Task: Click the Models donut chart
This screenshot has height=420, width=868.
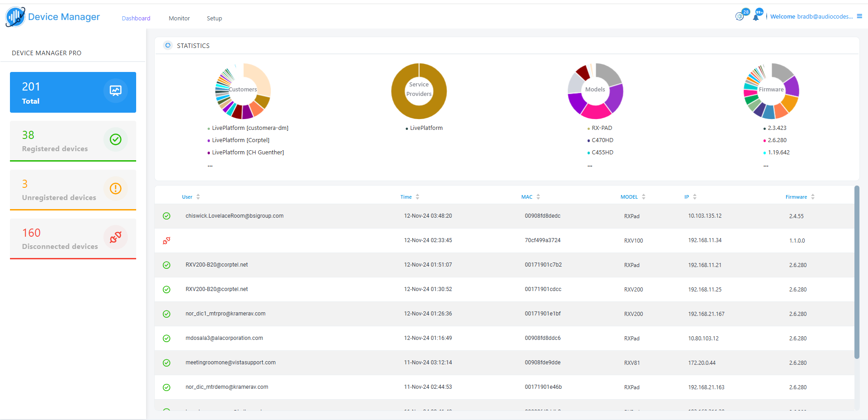Action: [595, 91]
